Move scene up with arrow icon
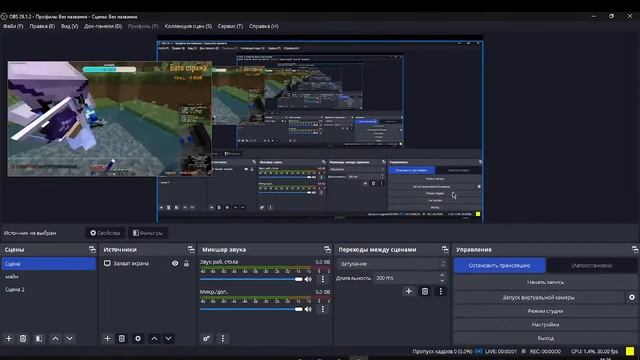640x360 pixels. (55, 338)
